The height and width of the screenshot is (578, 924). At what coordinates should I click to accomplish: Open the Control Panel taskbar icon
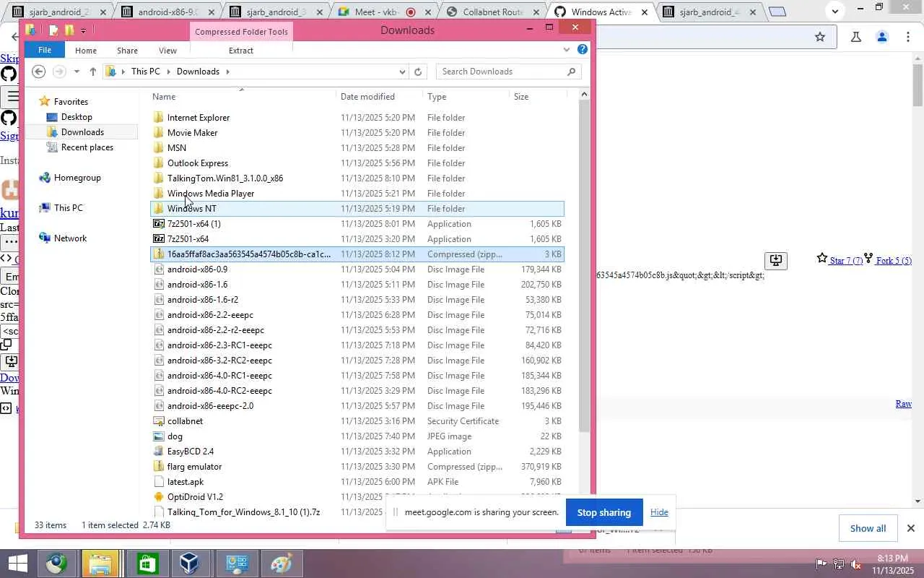(236, 564)
